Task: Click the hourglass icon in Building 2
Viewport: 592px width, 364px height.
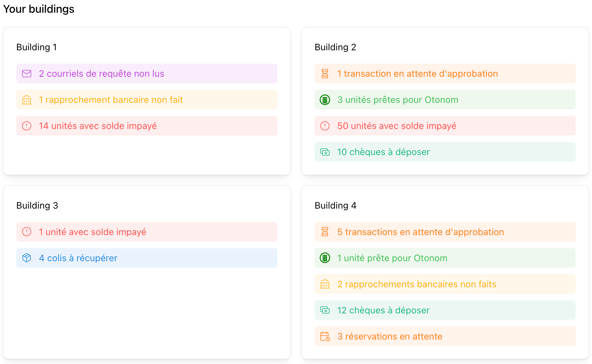Action: click(325, 74)
